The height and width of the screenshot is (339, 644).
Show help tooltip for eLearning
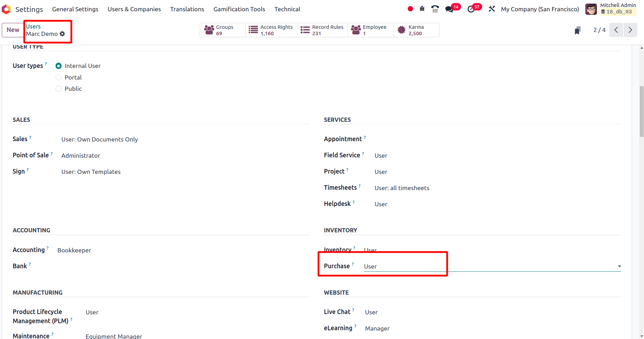[x=355, y=326]
